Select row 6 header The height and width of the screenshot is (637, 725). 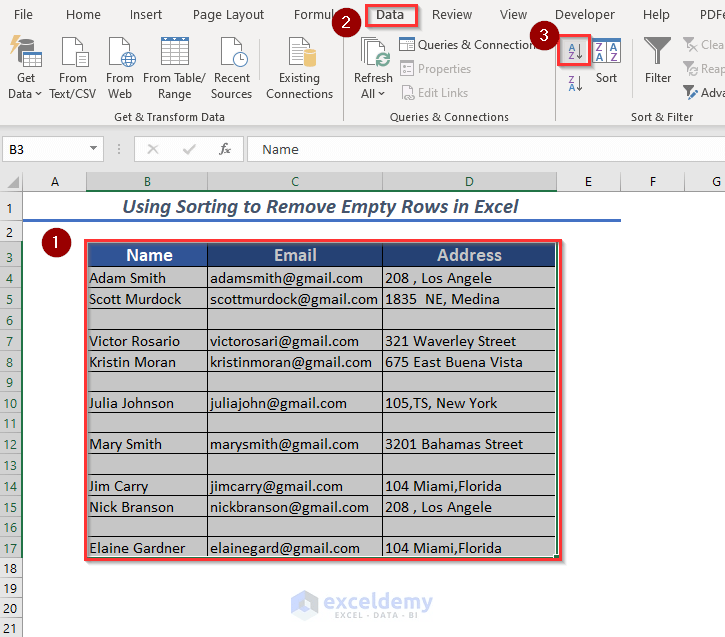[x=10, y=320]
